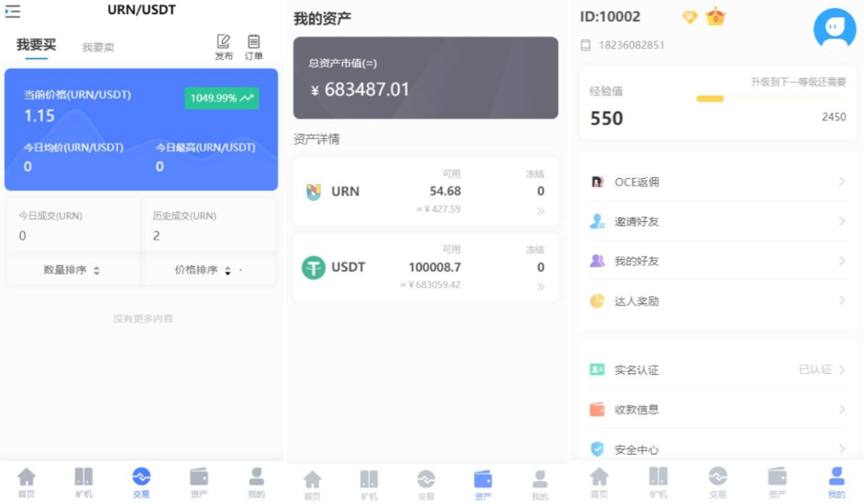The image size is (864, 504).
Task: Click the total asset value card ¥683487.01
Action: click(x=425, y=78)
